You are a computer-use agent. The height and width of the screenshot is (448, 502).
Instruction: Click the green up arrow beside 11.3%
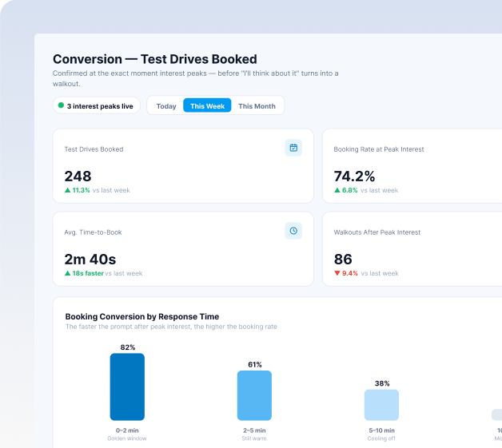68,190
